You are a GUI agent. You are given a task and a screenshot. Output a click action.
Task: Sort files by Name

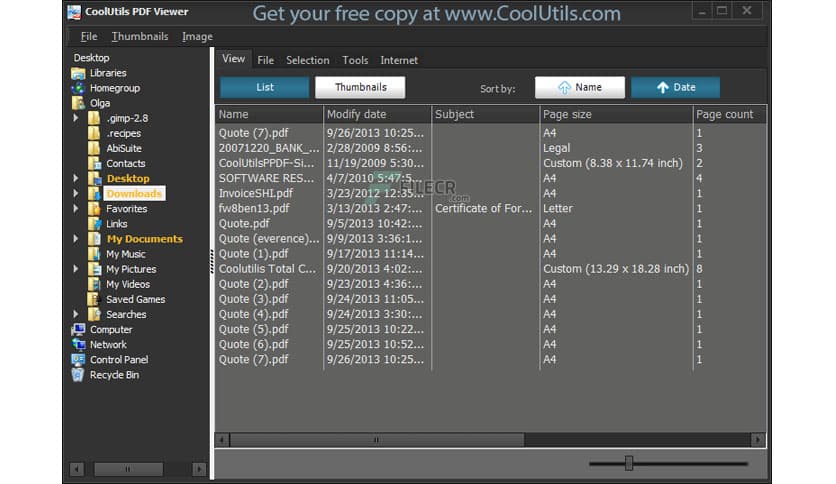[580, 87]
